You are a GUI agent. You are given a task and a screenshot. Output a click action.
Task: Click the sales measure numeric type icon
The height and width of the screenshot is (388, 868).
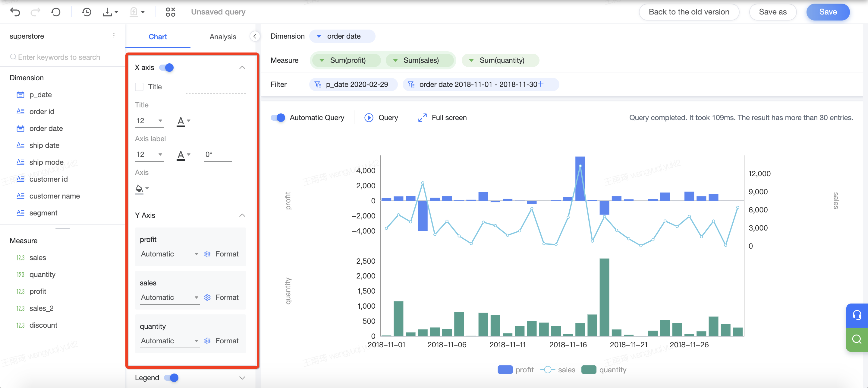click(20, 258)
